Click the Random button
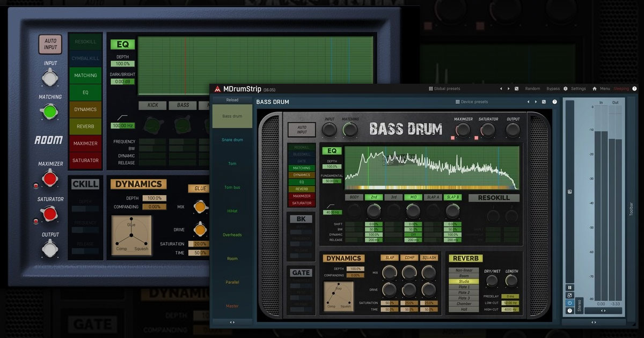The height and width of the screenshot is (338, 644). 532,89
